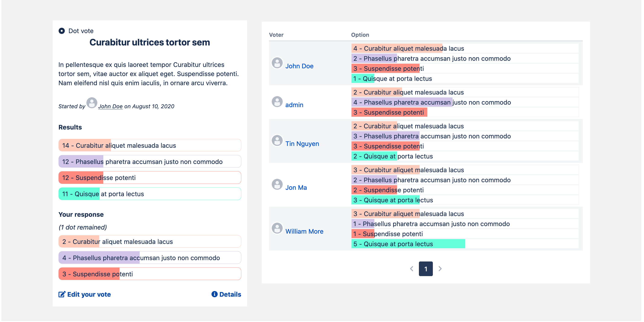Click William More's avatar icon

pyautogui.click(x=277, y=228)
